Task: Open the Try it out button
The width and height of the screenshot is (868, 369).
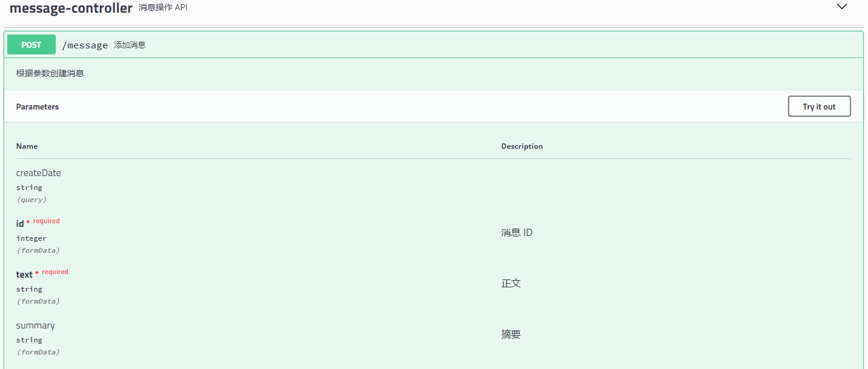Action: (819, 106)
